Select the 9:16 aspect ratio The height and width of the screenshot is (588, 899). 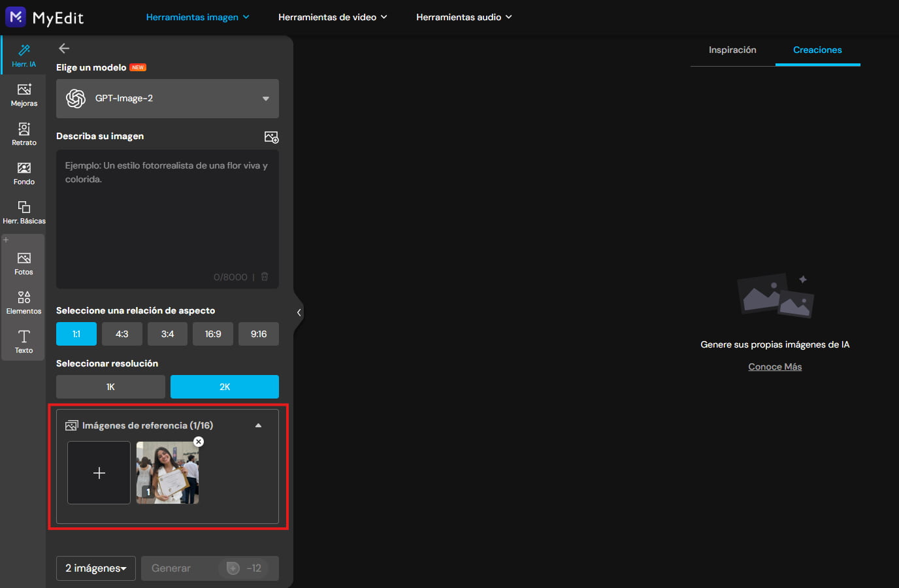(x=259, y=334)
